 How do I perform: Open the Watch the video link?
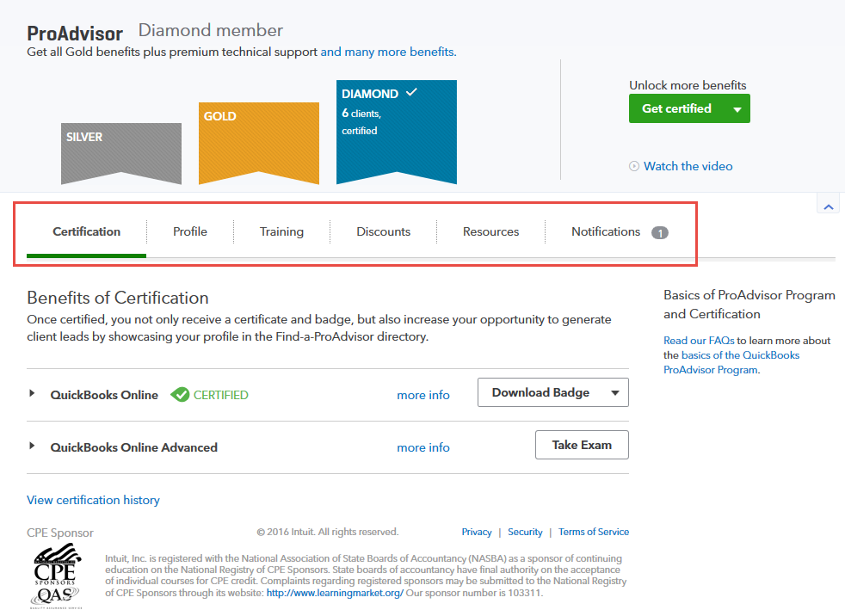click(688, 166)
